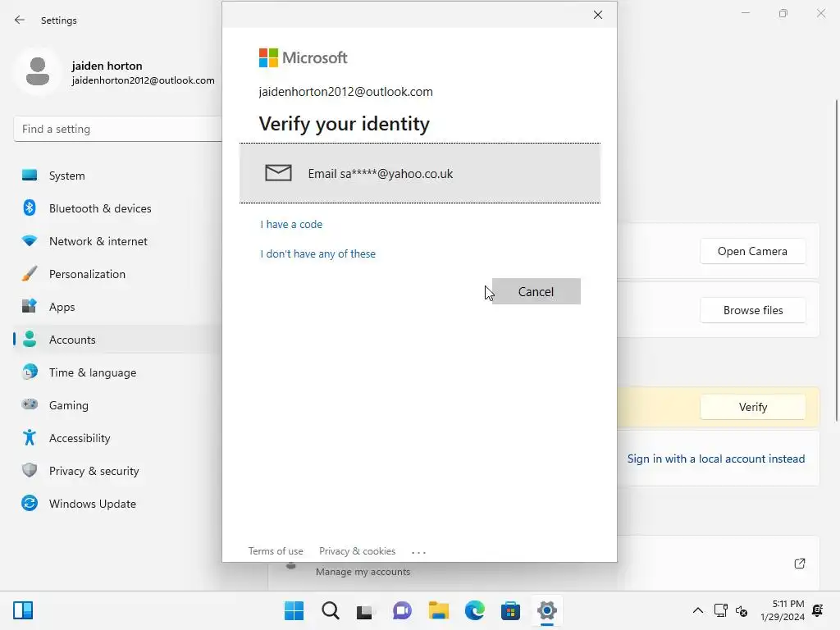
Task: Click the three-dots more options in dialog footer
Action: 419,552
